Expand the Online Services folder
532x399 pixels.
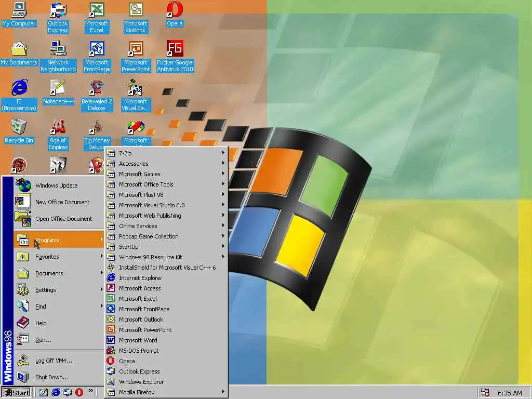tap(166, 225)
